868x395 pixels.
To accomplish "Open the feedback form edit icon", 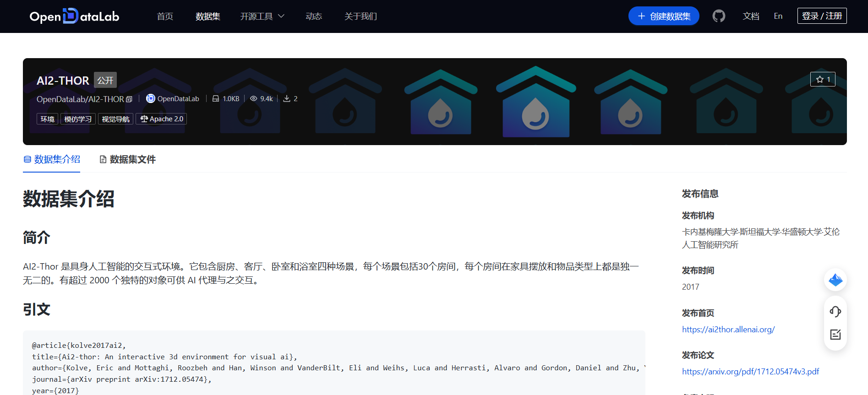I will [x=835, y=335].
